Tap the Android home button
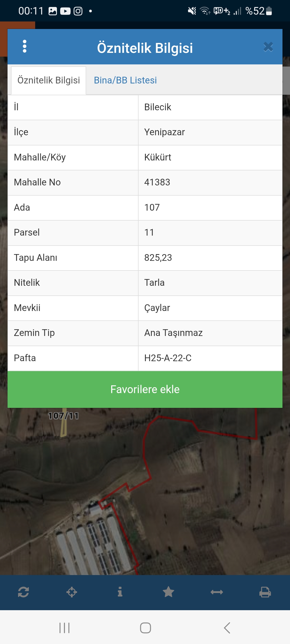The height and width of the screenshot is (644, 290). (x=145, y=628)
